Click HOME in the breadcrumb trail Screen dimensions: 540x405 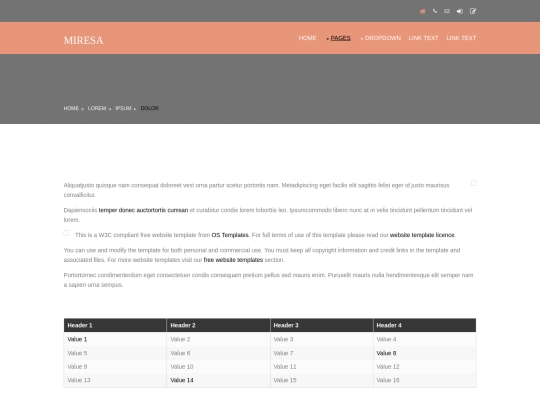(x=71, y=108)
